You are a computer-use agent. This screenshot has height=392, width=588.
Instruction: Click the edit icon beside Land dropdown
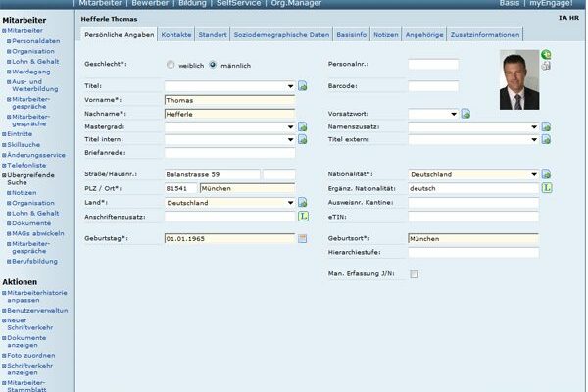(303, 202)
